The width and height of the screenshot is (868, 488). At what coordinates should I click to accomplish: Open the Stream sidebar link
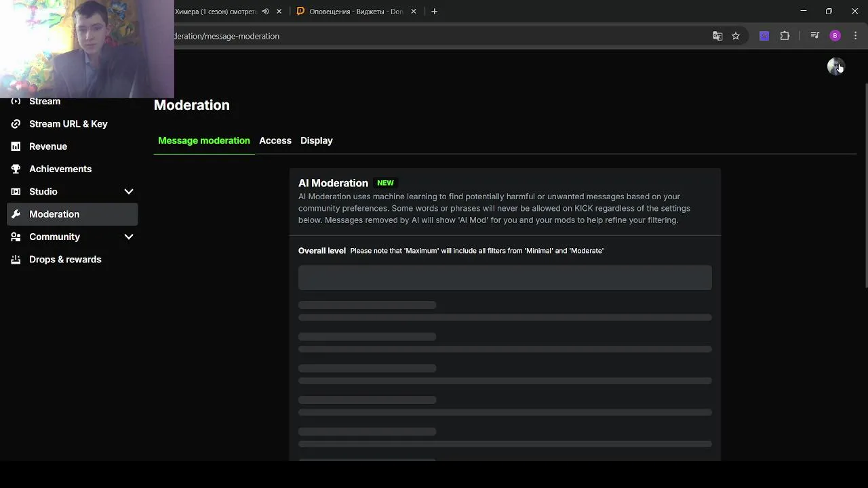pyautogui.click(x=45, y=102)
